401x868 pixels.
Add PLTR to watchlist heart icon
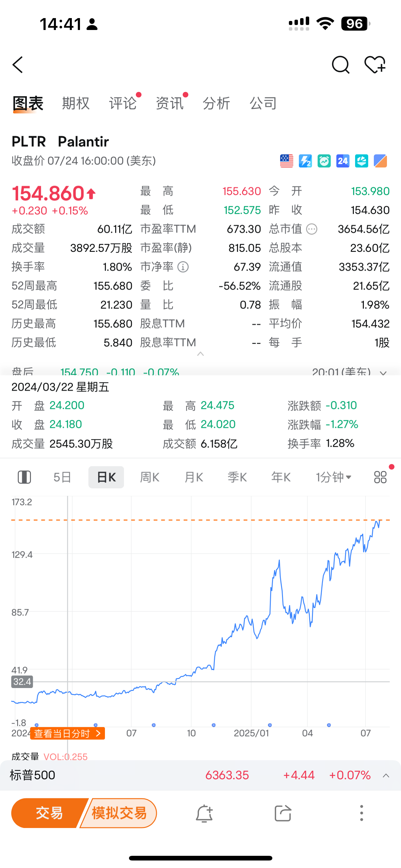tap(375, 65)
